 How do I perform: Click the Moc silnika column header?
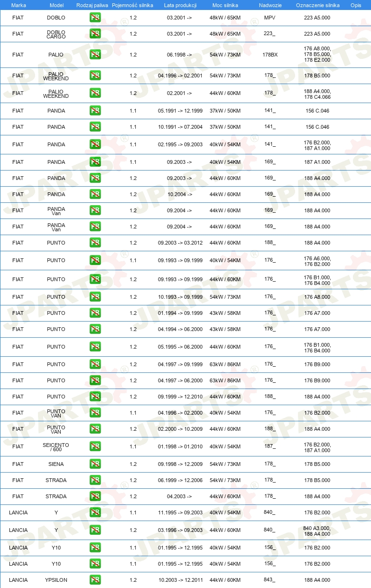coord(225,5)
